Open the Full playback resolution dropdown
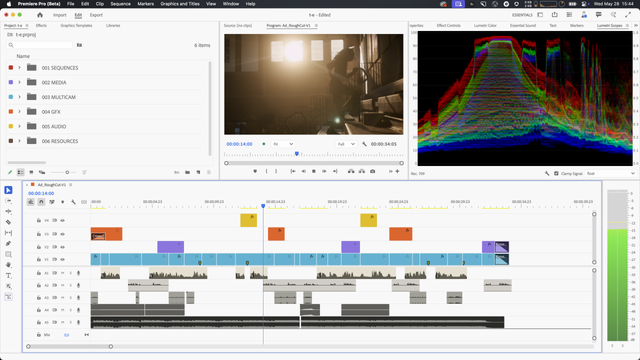This screenshot has height=360, width=640. point(346,144)
